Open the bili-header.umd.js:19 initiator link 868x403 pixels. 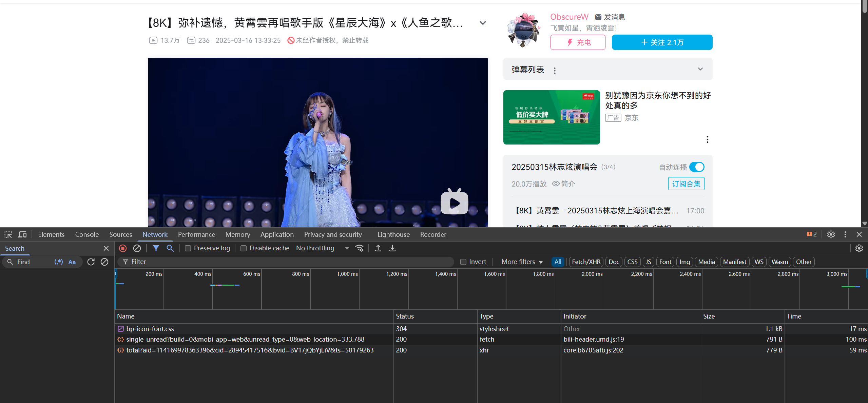593,339
